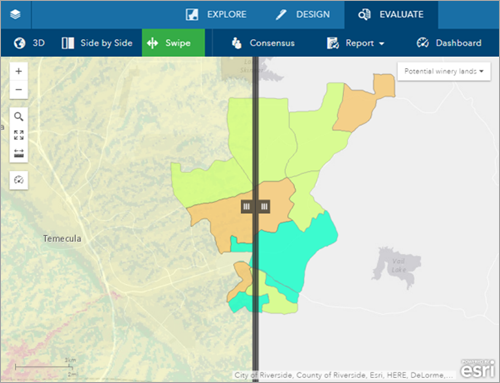Screen dimensions: 500x383
Task: Open the map search magnifier tool
Action: [x=19, y=117]
